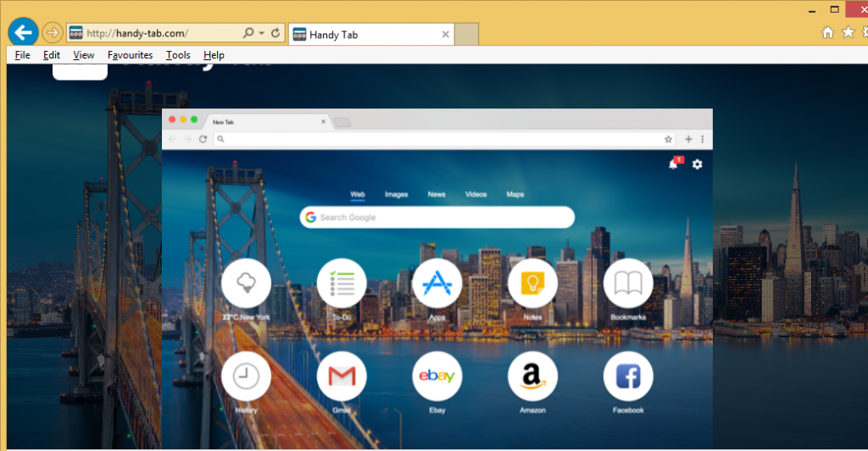Click bookmark star in preview address bar
868x451 pixels.
tap(668, 139)
